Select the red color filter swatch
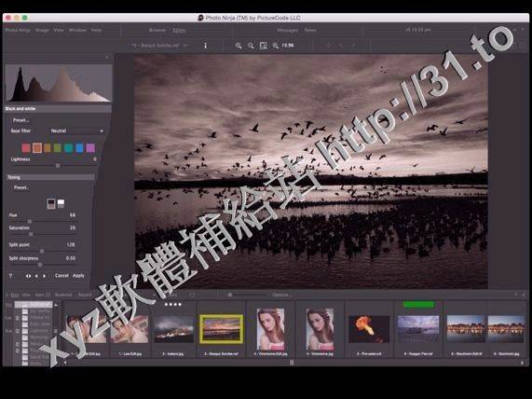Screen dimensions: 532x399 pyautogui.click(x=26, y=147)
